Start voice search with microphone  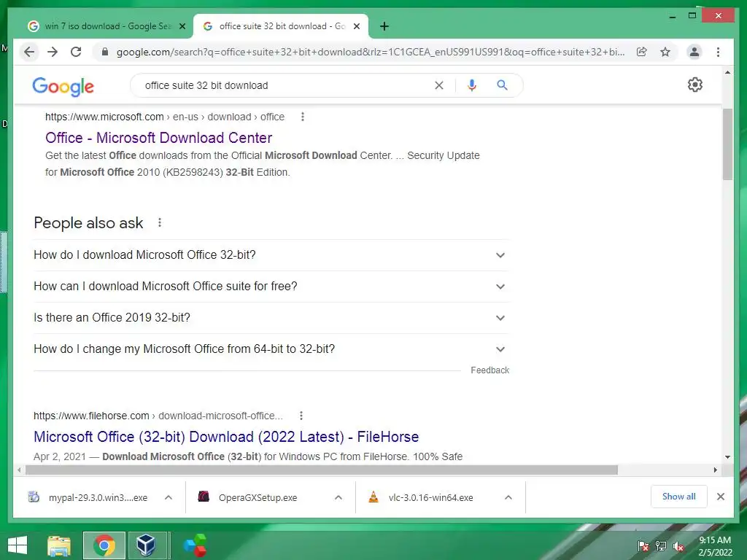point(472,85)
